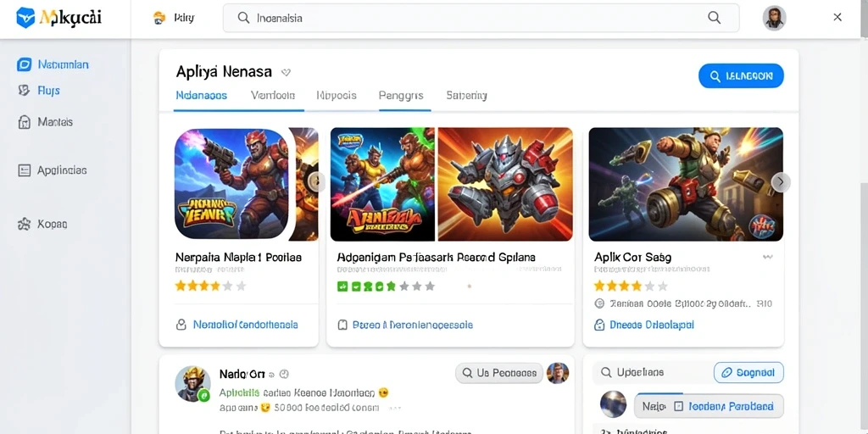Click the Sognaal button

click(x=748, y=373)
